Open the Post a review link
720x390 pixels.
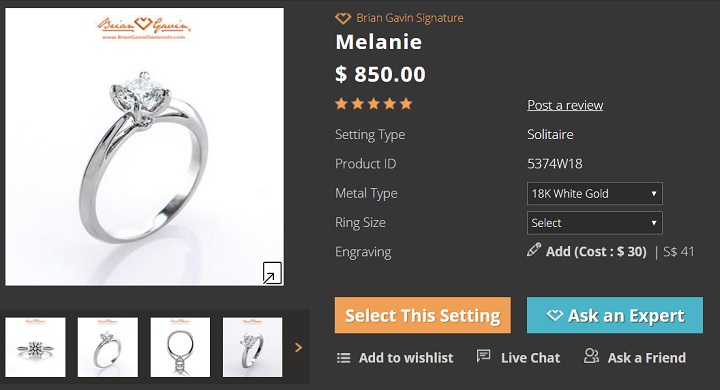pos(565,105)
